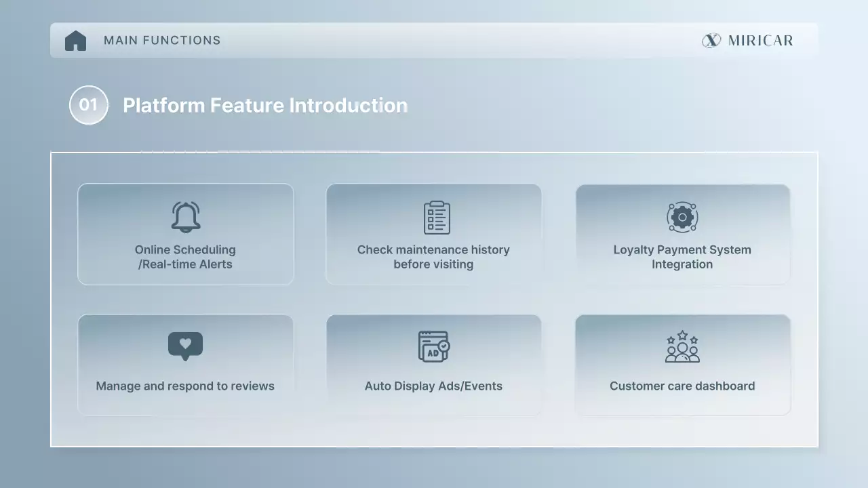
Task: Click the dashed line above the feature panel
Action: click(x=258, y=152)
